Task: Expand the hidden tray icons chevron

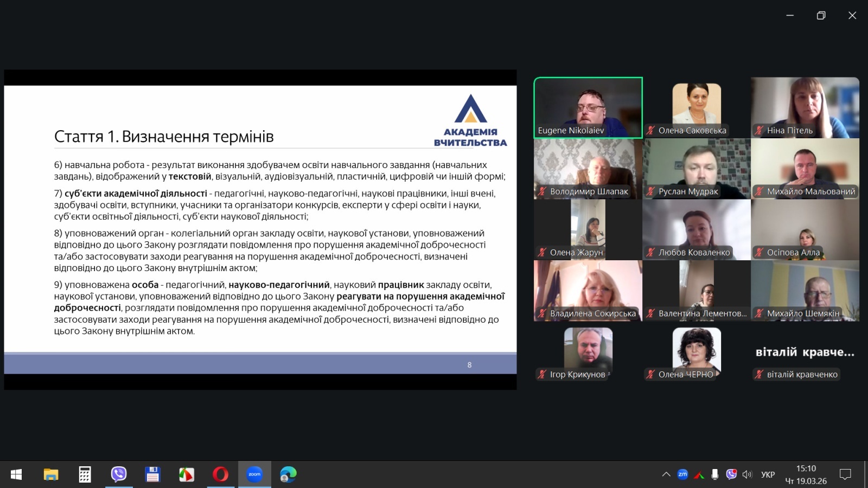Action: (x=666, y=474)
